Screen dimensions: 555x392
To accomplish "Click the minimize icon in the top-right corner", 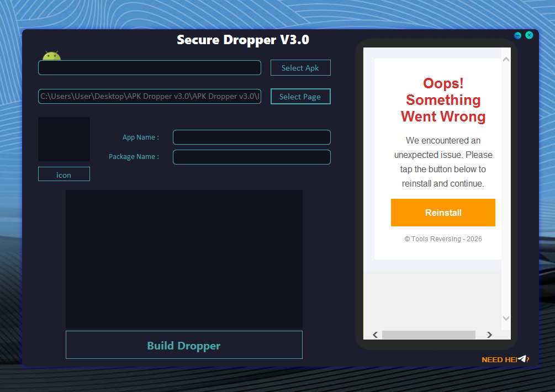I will point(517,35).
